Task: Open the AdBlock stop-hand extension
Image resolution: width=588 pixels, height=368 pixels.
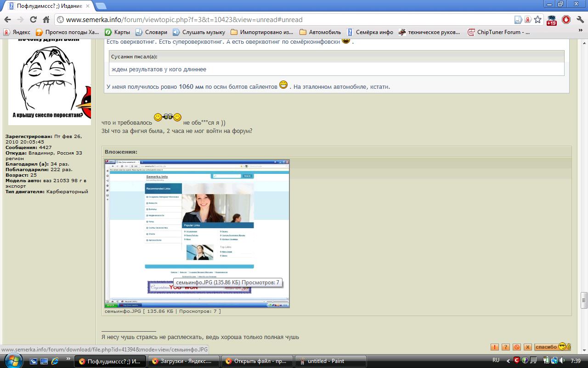Action: [x=566, y=20]
